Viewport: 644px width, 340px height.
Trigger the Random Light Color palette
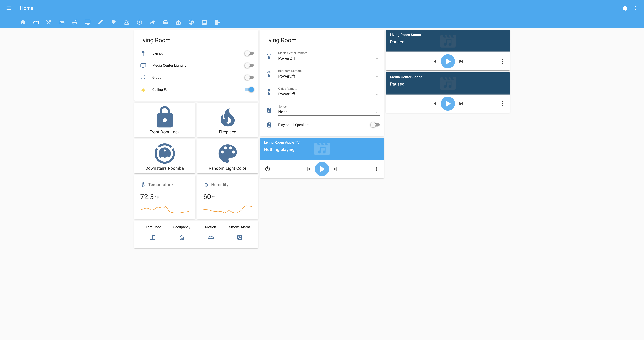227,153
